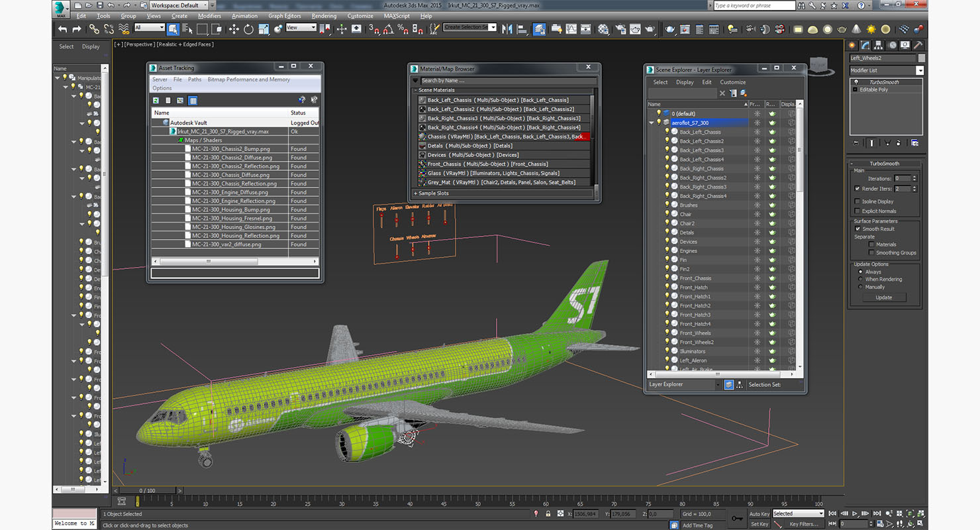The height and width of the screenshot is (530, 980).
Task: Toggle the Smooth Result checkbox
Action: pos(857,229)
